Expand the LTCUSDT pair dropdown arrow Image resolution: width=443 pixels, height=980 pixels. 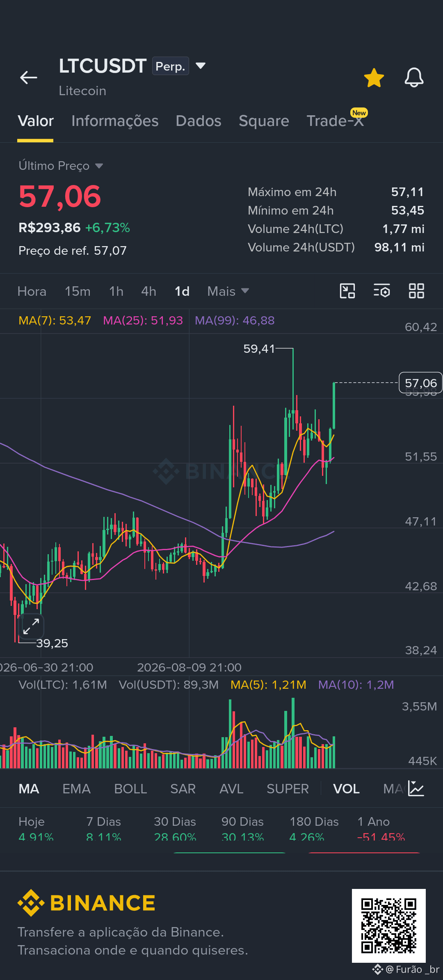pos(201,66)
